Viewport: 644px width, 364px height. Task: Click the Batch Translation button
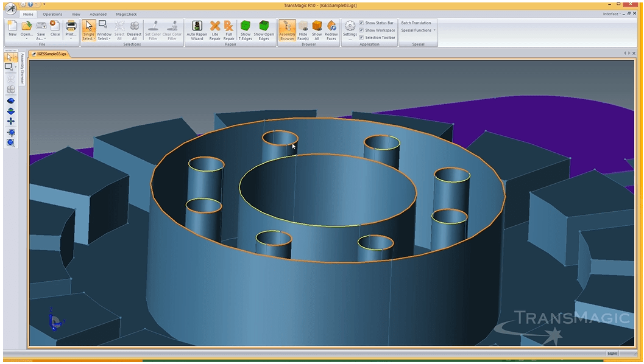click(416, 23)
